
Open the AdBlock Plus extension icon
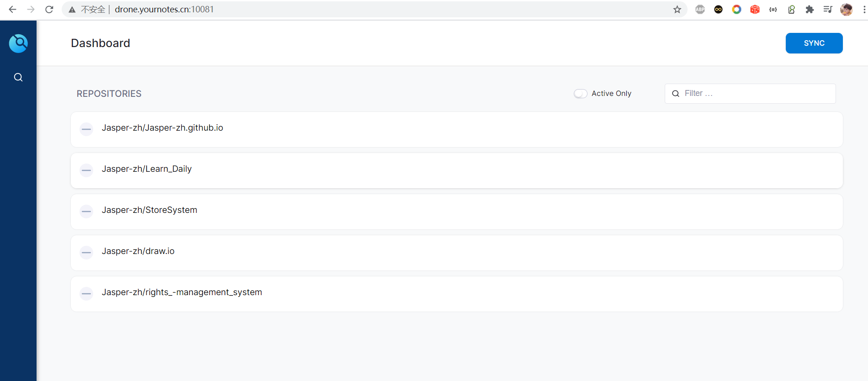700,9
